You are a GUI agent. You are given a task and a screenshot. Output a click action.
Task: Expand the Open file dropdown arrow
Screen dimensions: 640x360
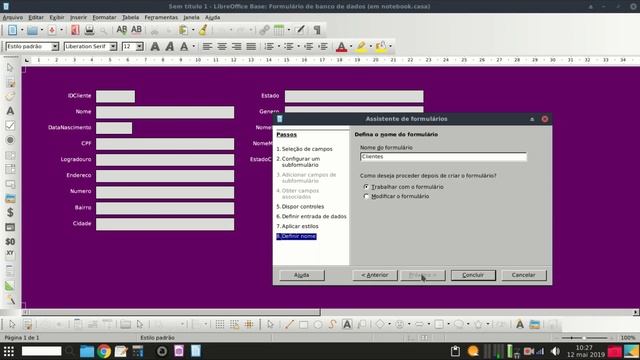tap(42, 30)
